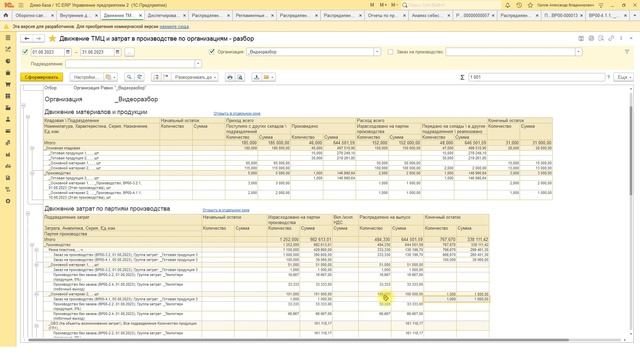Toggle the period checkbox
The height and width of the screenshot is (360, 640).
(25, 52)
